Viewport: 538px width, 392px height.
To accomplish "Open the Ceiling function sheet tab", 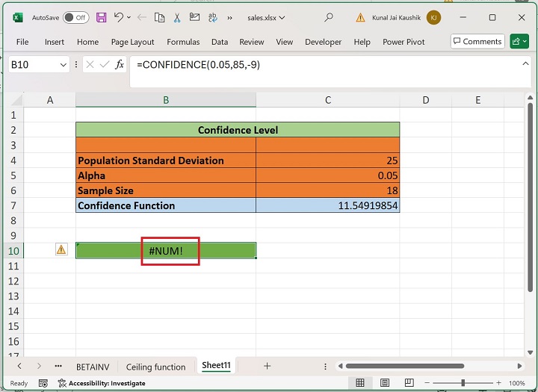I will coord(155,367).
